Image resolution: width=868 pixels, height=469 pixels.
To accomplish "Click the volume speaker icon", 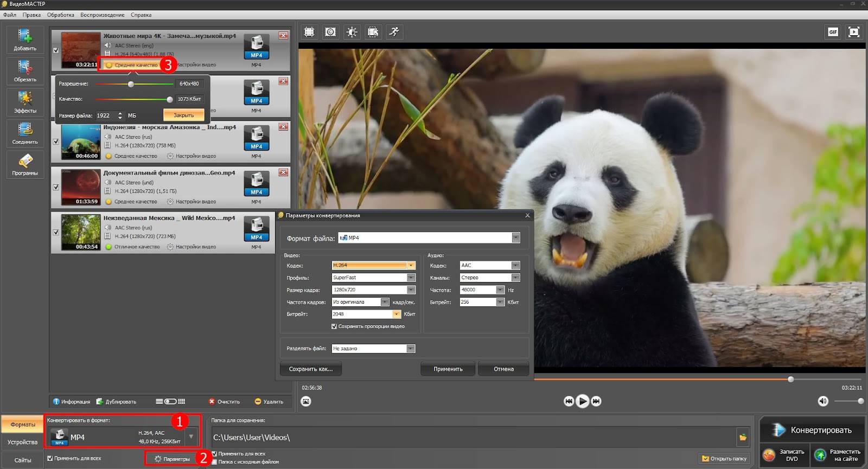I will click(823, 401).
